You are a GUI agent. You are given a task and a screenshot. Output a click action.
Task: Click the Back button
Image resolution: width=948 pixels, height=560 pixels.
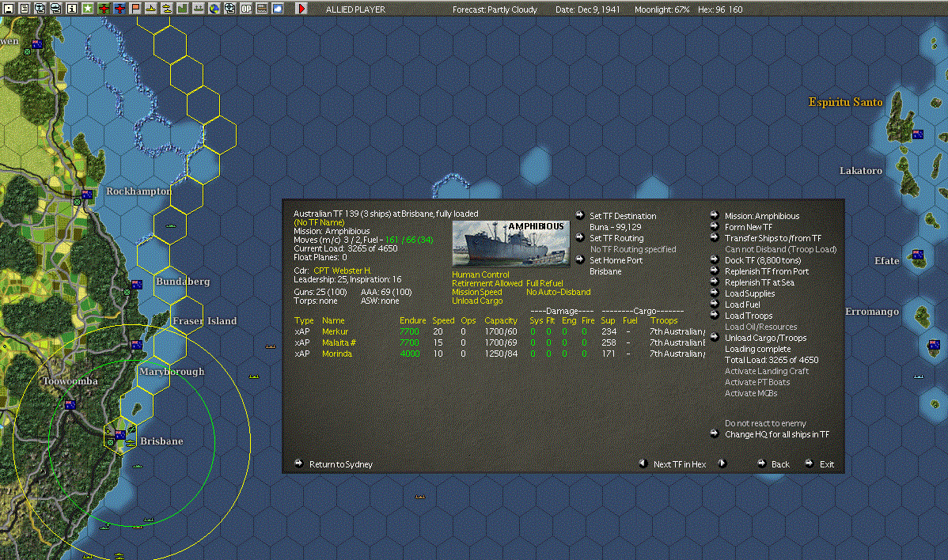click(x=780, y=464)
